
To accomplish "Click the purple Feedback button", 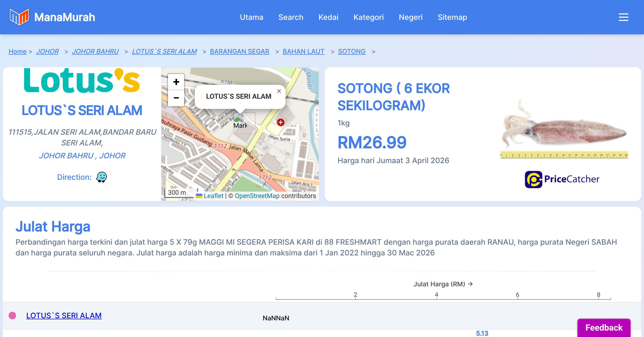I will click(x=604, y=327).
